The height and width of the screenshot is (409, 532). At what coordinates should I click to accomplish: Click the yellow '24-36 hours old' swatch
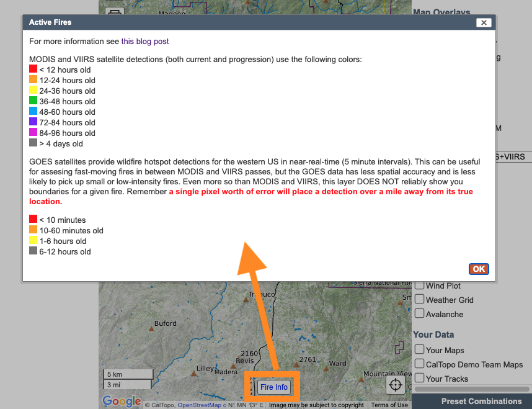[x=33, y=91]
